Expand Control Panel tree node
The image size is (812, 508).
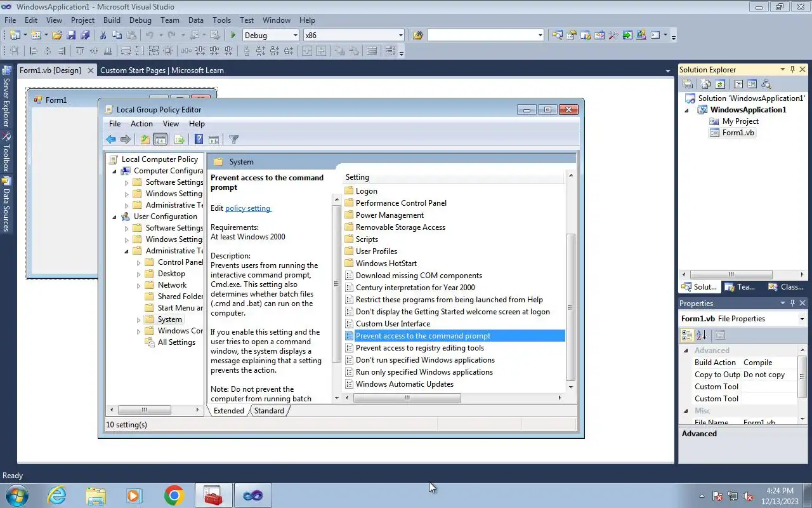[139, 262]
